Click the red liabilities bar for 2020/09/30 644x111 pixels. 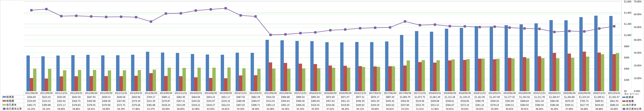[x=584, y=71]
